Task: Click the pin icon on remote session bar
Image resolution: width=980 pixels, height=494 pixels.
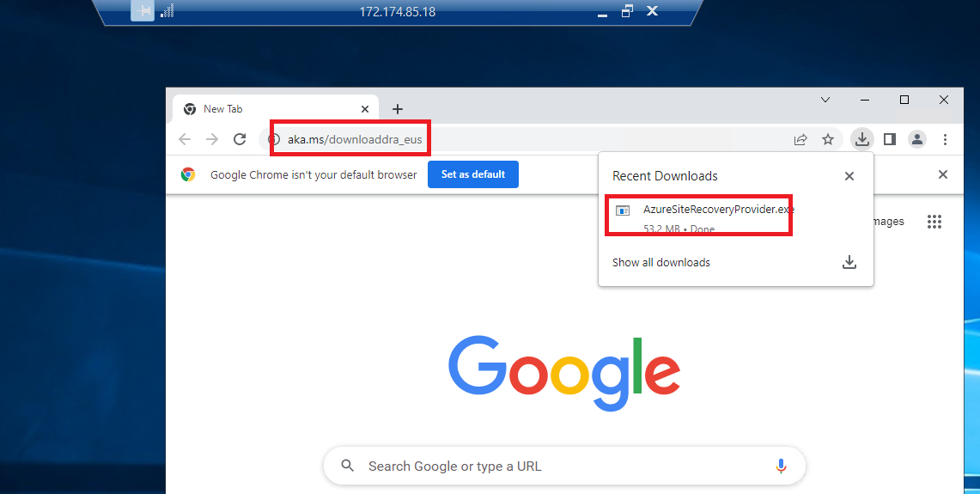Action: pos(143,11)
